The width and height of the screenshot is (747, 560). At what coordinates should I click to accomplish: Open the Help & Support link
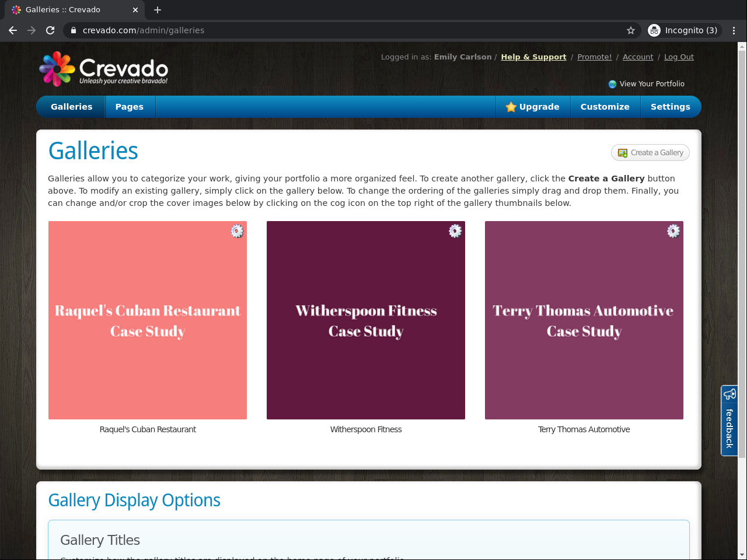(533, 57)
